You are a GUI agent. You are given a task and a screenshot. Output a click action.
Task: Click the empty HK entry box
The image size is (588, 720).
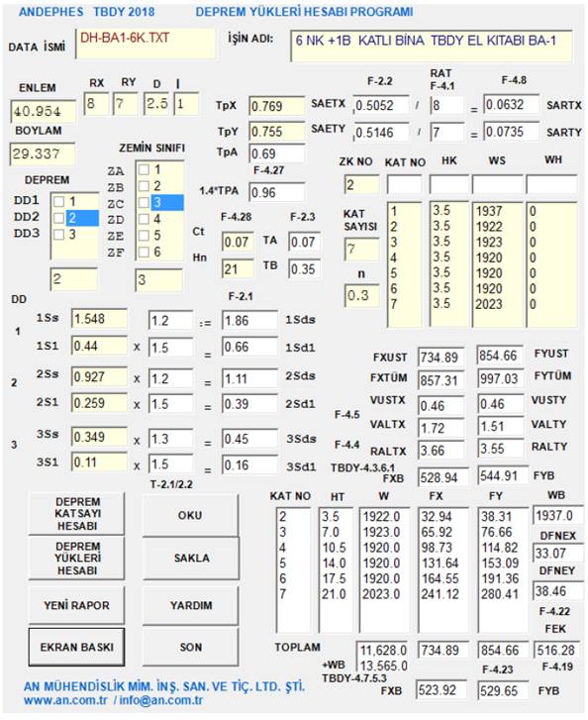(448, 184)
